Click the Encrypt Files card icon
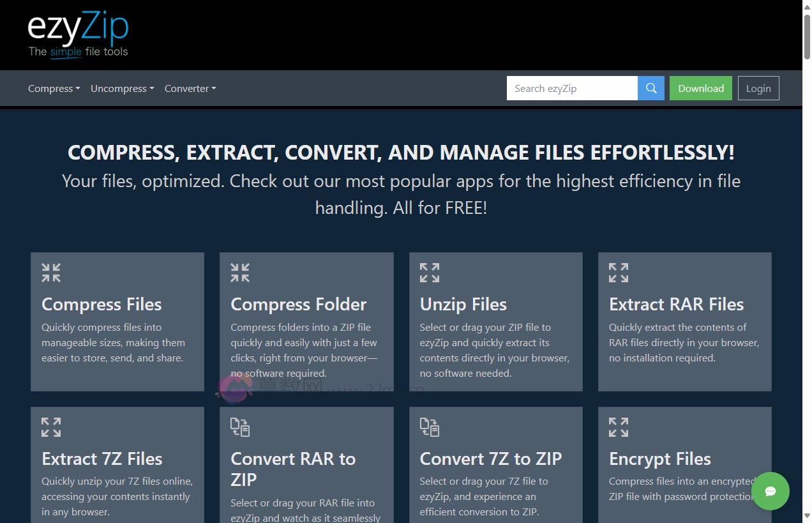Screen dimensions: 812x523 coord(618,427)
